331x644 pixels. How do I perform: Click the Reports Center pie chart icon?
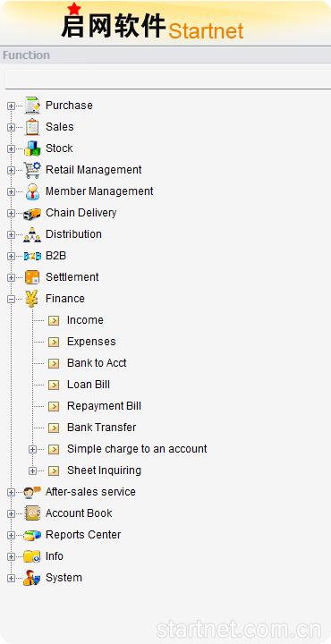pos(32,535)
